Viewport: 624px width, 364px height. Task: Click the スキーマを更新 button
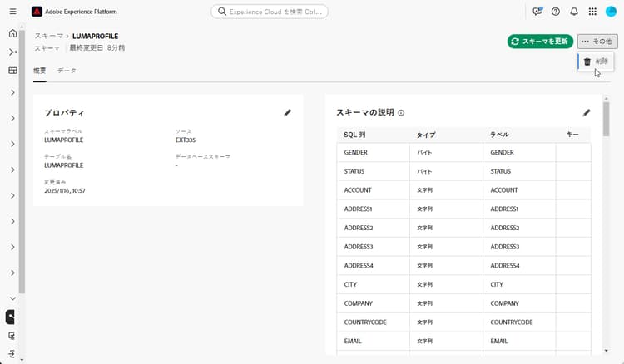(x=540, y=42)
